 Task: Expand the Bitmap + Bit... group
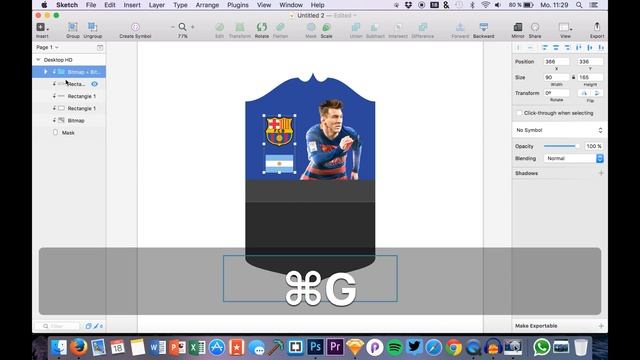45,72
